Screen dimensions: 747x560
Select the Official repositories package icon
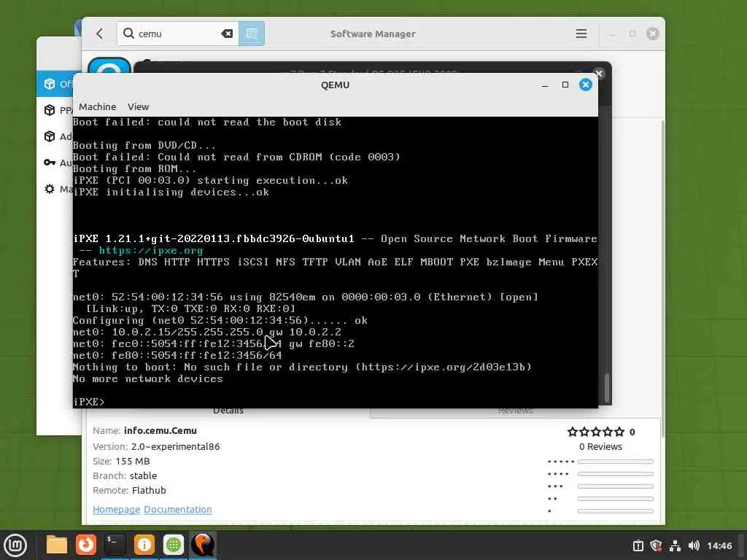(x=50, y=84)
